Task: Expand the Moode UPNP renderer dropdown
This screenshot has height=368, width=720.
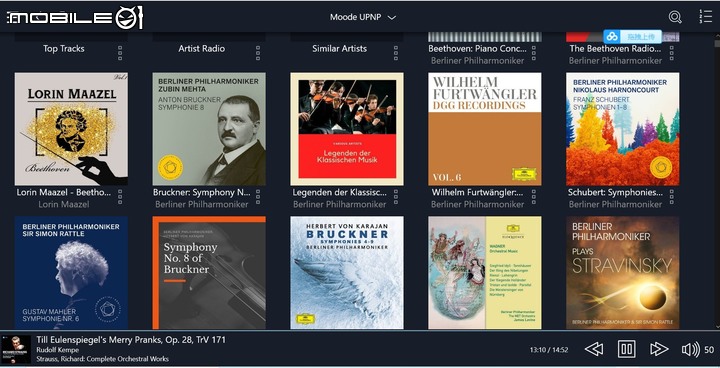Action: coord(363,17)
